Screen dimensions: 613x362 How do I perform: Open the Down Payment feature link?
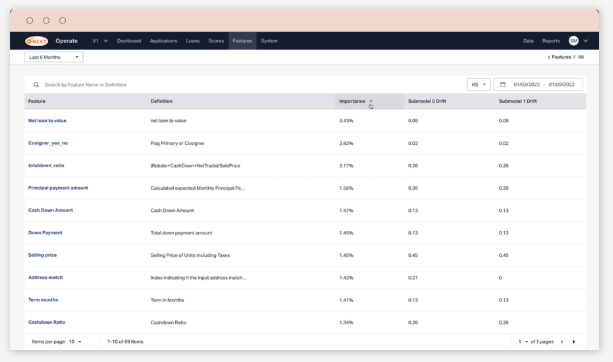click(45, 233)
